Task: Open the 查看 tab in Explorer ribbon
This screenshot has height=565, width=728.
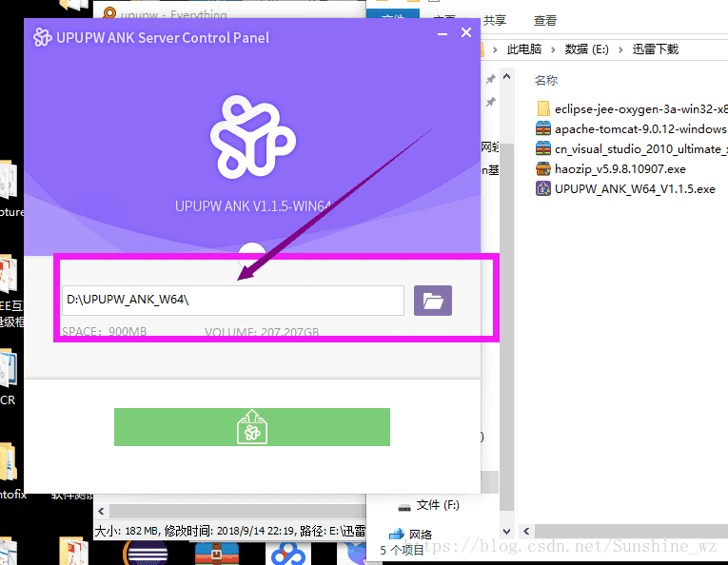Action: point(544,20)
